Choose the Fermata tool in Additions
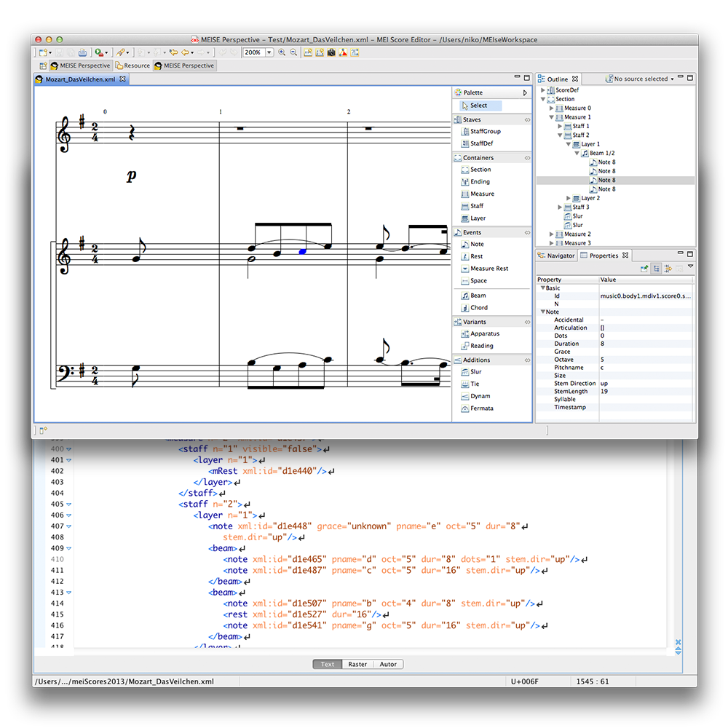This screenshot has height=728, width=728. [480, 408]
